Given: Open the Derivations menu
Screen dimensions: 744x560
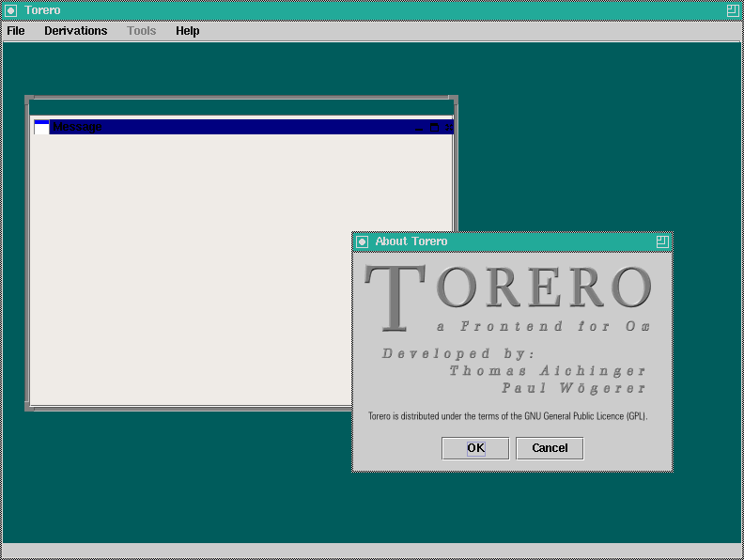Looking at the screenshot, I should 75,31.
